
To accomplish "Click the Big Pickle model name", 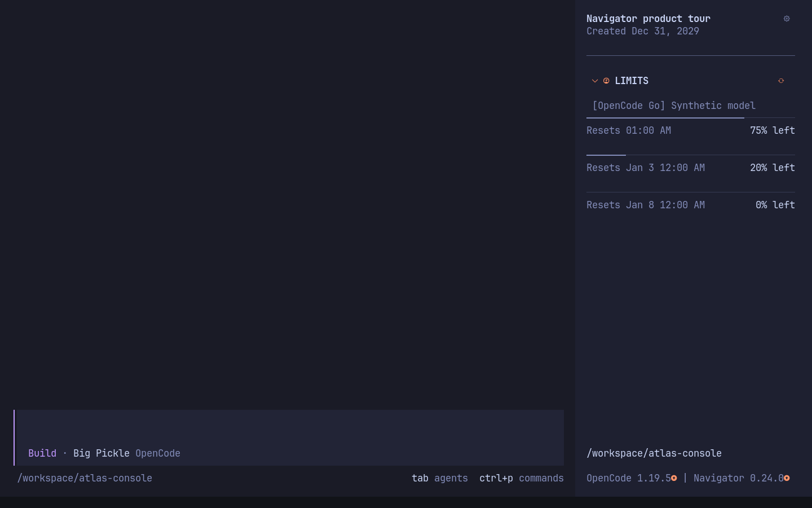I will (x=101, y=453).
